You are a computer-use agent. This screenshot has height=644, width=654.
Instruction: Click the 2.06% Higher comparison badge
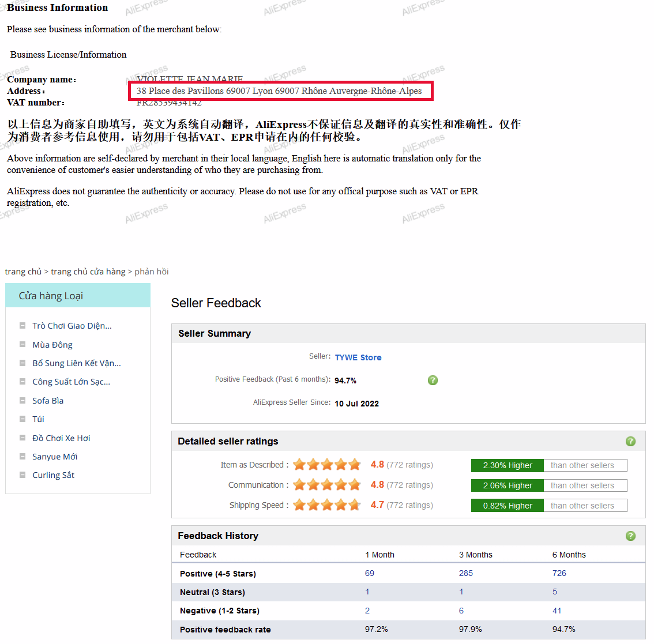coord(507,485)
